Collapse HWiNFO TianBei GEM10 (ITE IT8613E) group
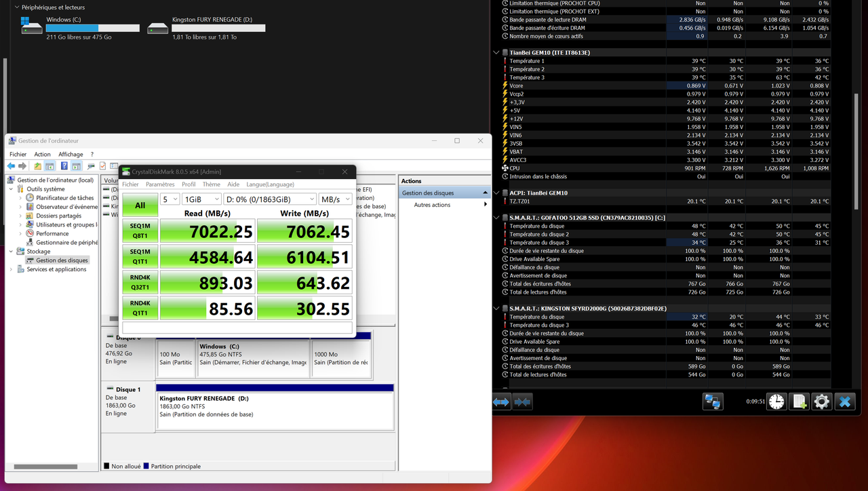 tap(496, 52)
